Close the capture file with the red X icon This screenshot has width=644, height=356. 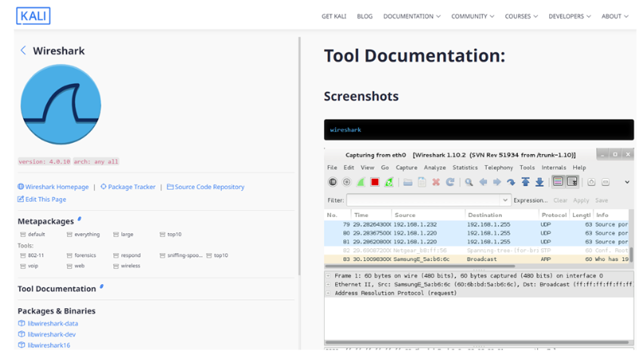point(436,182)
